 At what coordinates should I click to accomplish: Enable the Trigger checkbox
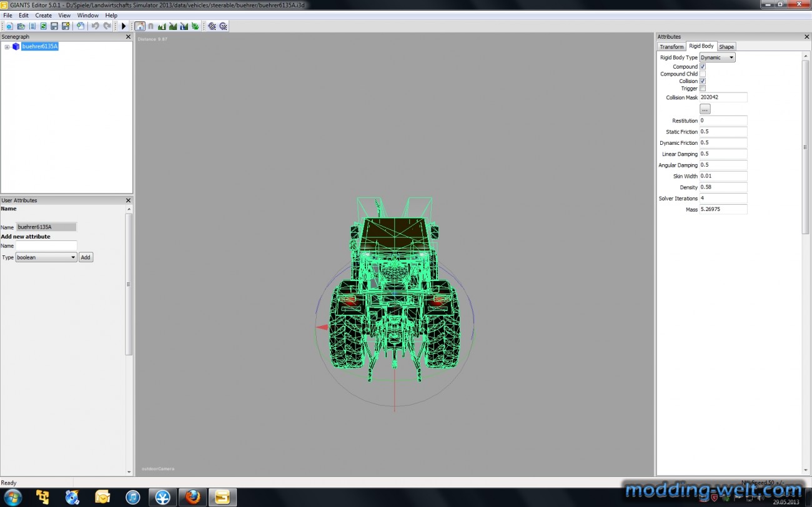point(703,89)
